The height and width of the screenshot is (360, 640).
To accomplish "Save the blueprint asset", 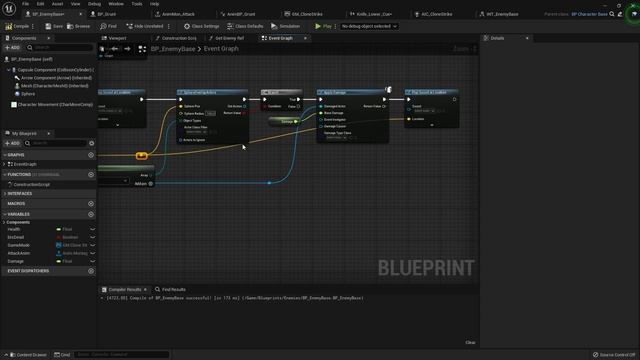I will pyautogui.click(x=54, y=26).
